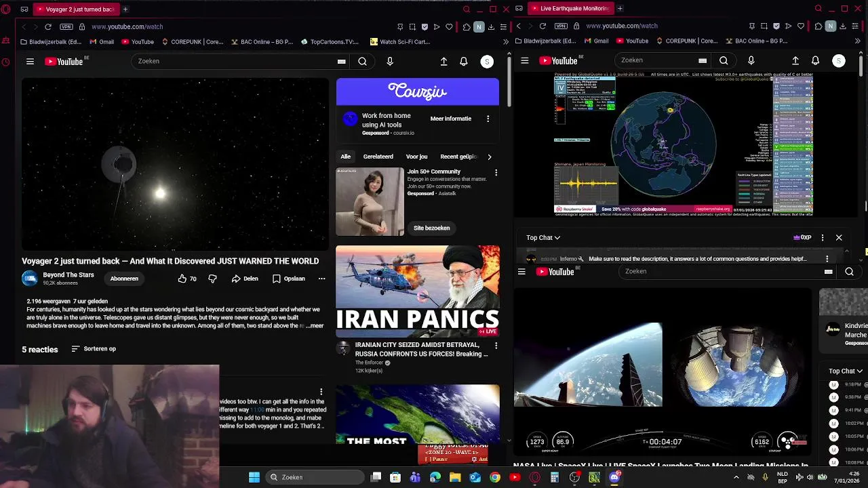This screenshot has height=488, width=868.
Task: Reload the page in left browser window
Action: tap(48, 26)
